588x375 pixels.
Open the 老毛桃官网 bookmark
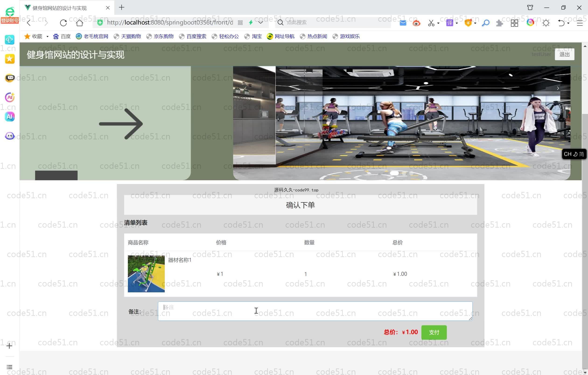point(92,36)
